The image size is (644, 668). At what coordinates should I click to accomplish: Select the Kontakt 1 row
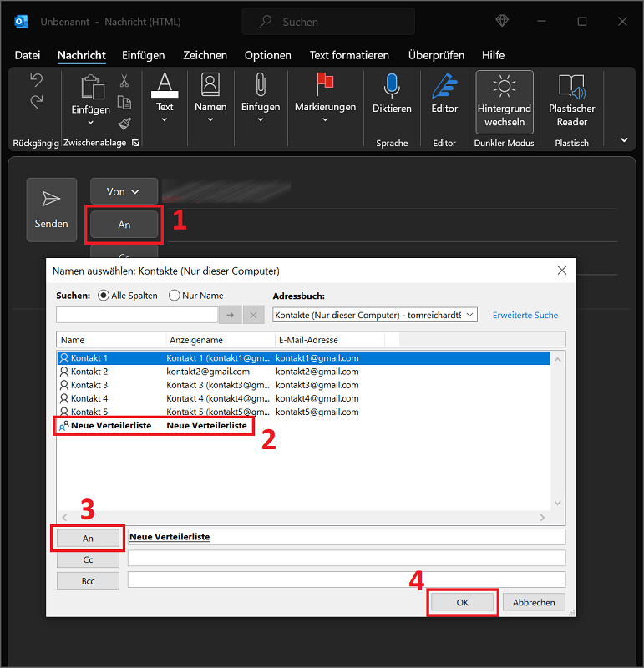tap(303, 358)
